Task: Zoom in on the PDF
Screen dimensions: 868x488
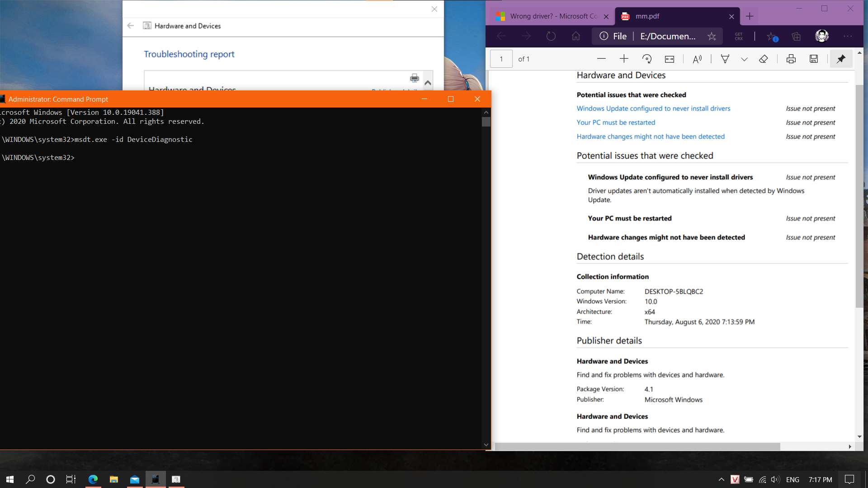Action: (624, 59)
